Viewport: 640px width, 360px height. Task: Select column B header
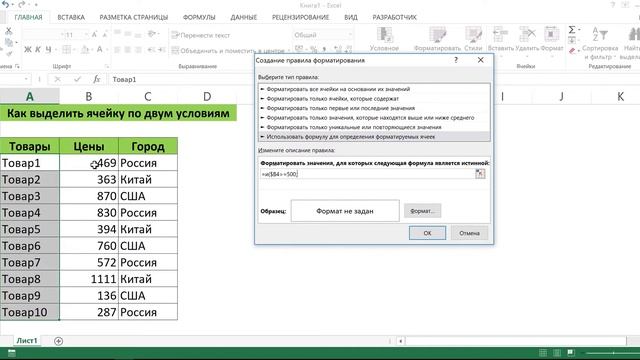89,97
